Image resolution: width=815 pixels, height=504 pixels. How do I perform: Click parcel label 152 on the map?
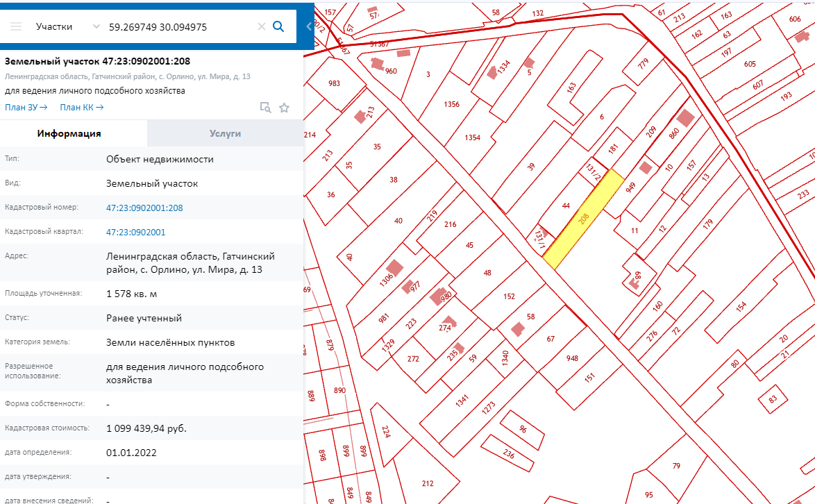click(x=509, y=296)
